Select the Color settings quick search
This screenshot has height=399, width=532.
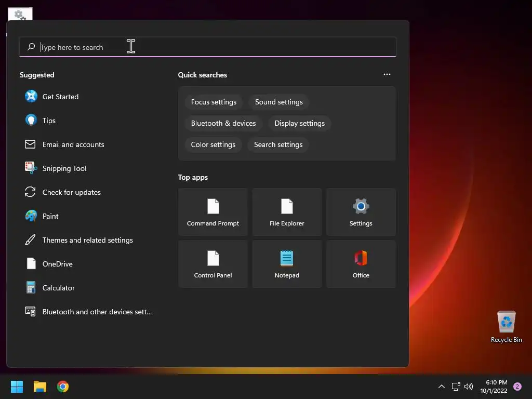click(x=213, y=144)
